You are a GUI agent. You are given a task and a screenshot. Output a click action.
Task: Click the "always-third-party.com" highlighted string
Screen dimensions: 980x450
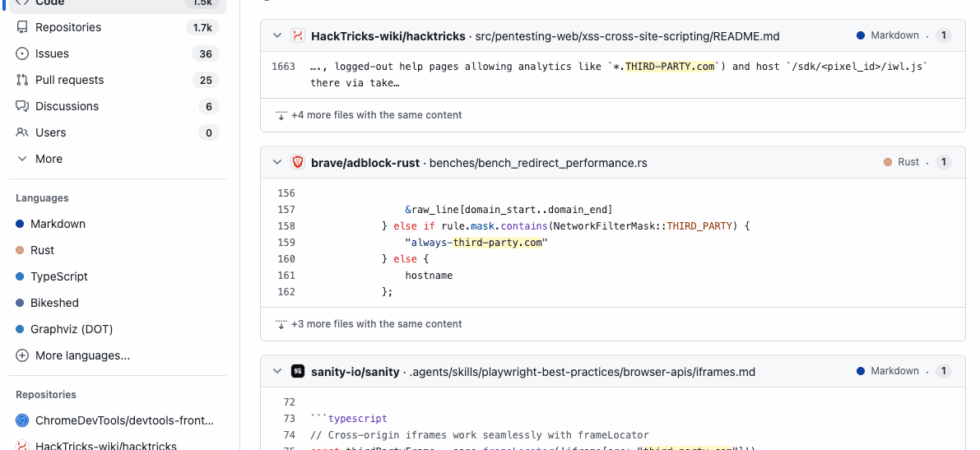(476, 242)
